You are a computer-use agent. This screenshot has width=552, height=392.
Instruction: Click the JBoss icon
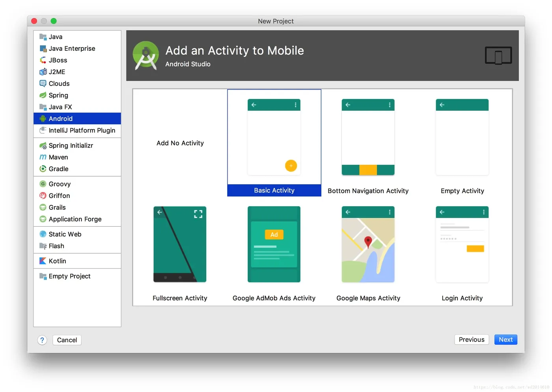coord(43,60)
